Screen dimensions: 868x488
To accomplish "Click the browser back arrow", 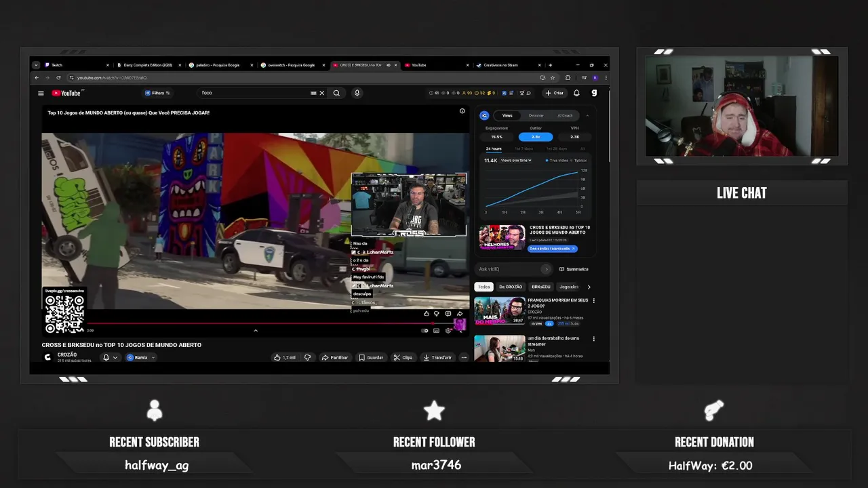I will tap(37, 77).
